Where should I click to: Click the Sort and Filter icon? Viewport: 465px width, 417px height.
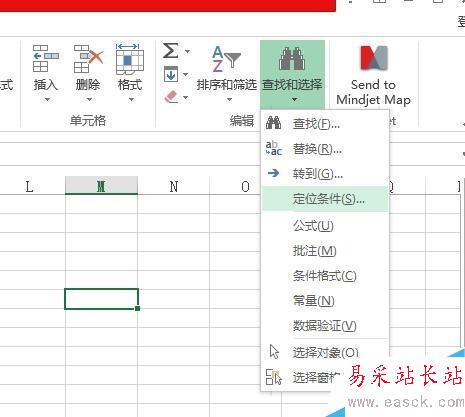tap(226, 59)
